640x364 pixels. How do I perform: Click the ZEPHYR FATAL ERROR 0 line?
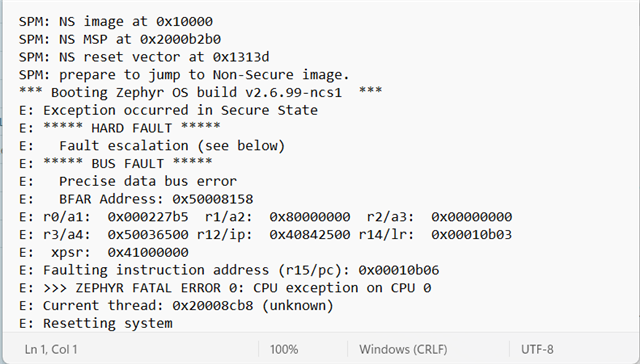[225, 288]
